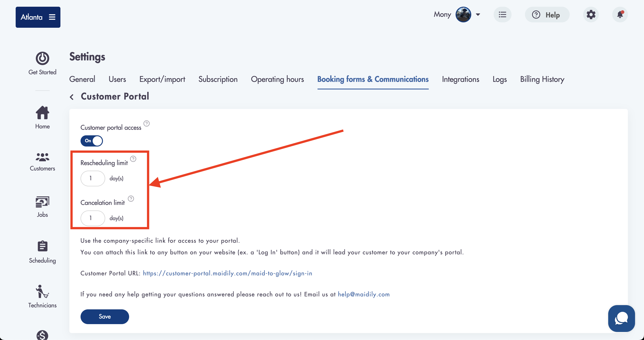
Task: Click the Settings page heading
Action: tap(87, 57)
